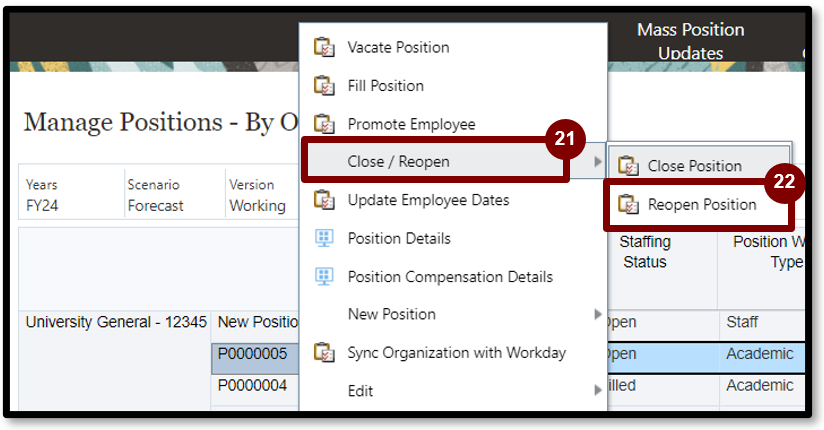Select row header P0000005
The image size is (824, 430).
tap(253, 354)
